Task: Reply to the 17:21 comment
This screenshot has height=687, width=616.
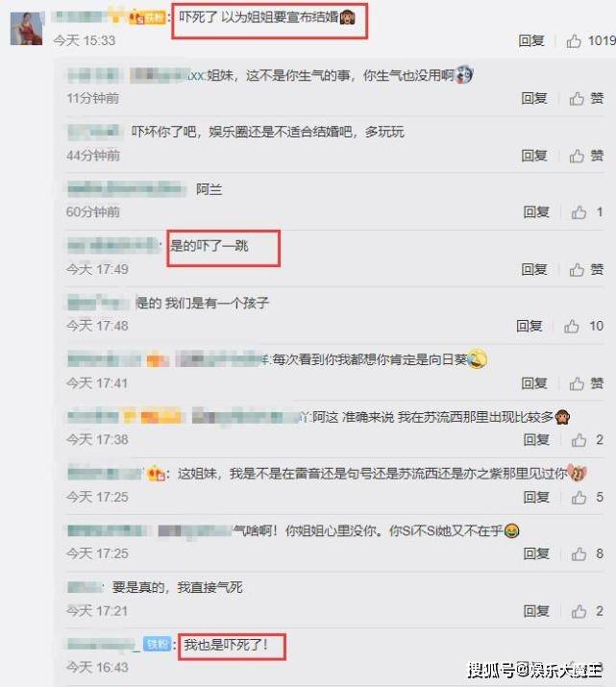Action: [536, 611]
